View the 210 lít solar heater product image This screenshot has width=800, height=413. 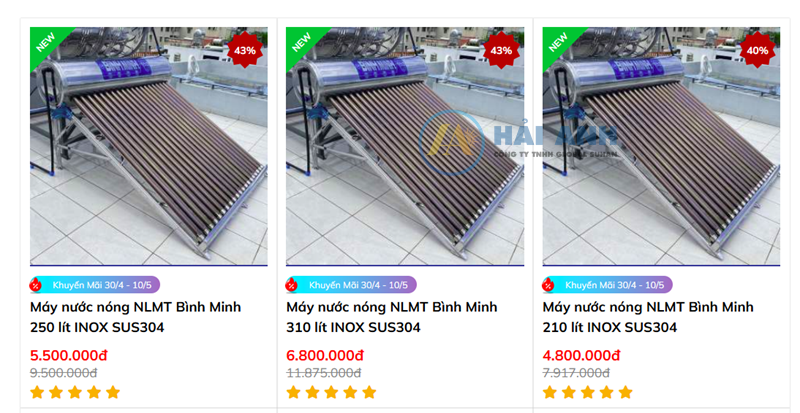[661, 146]
